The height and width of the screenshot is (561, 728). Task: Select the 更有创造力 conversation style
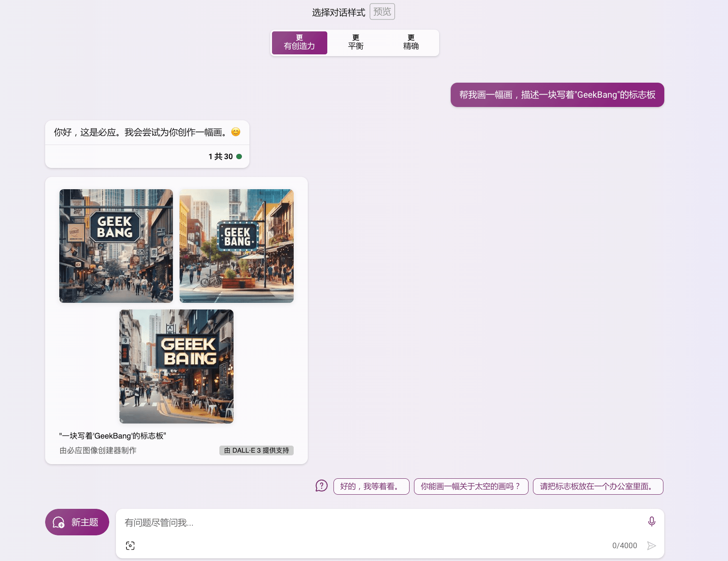[299, 42]
